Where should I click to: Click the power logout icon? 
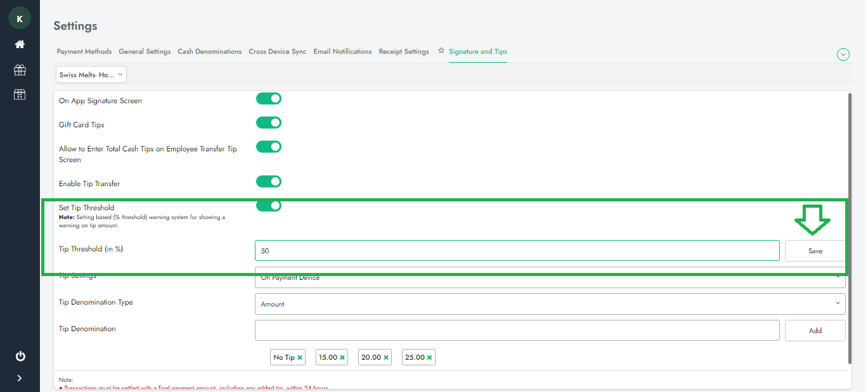[20, 356]
